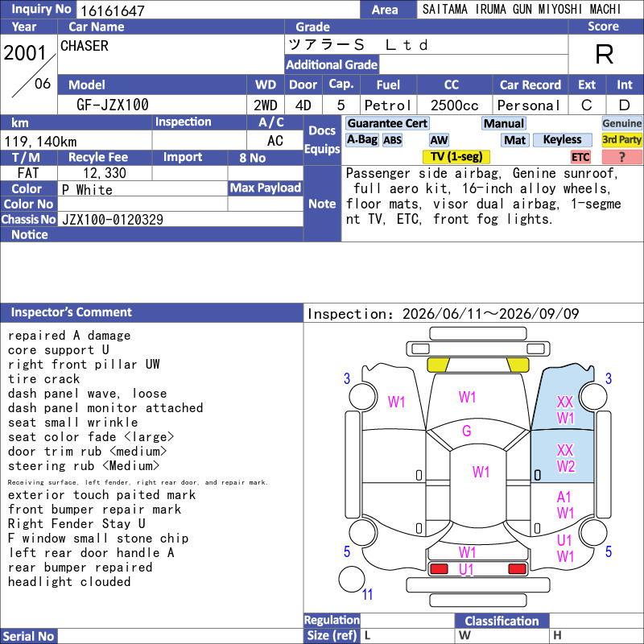
Task: Click the red question mark badge
Action: (x=621, y=157)
